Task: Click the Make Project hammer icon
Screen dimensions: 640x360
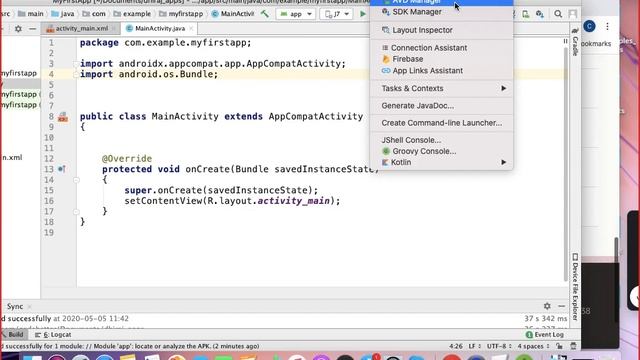Action: pos(264,14)
